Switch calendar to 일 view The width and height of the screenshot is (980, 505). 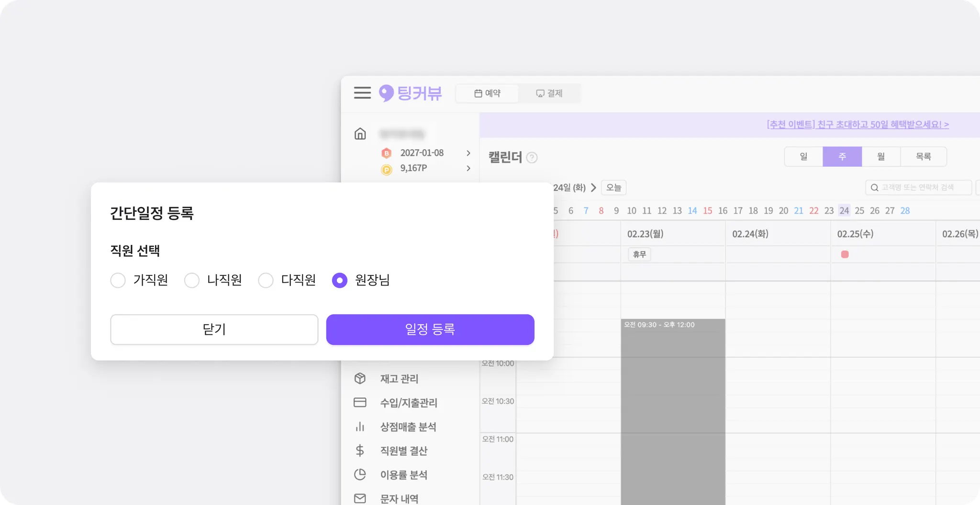point(803,156)
